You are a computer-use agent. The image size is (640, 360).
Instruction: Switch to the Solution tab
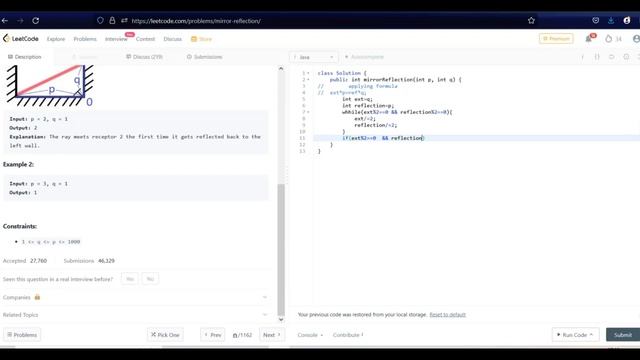[x=84, y=57]
